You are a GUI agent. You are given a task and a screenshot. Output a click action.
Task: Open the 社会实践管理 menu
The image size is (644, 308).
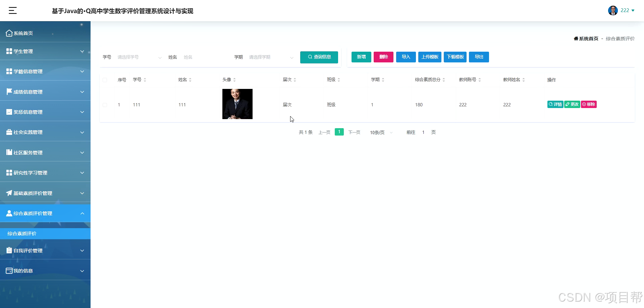click(45, 132)
